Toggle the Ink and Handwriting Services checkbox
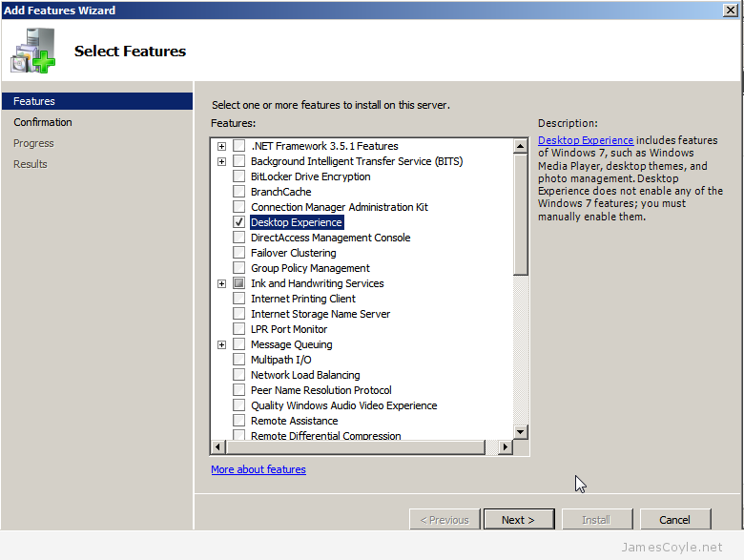 click(x=239, y=282)
